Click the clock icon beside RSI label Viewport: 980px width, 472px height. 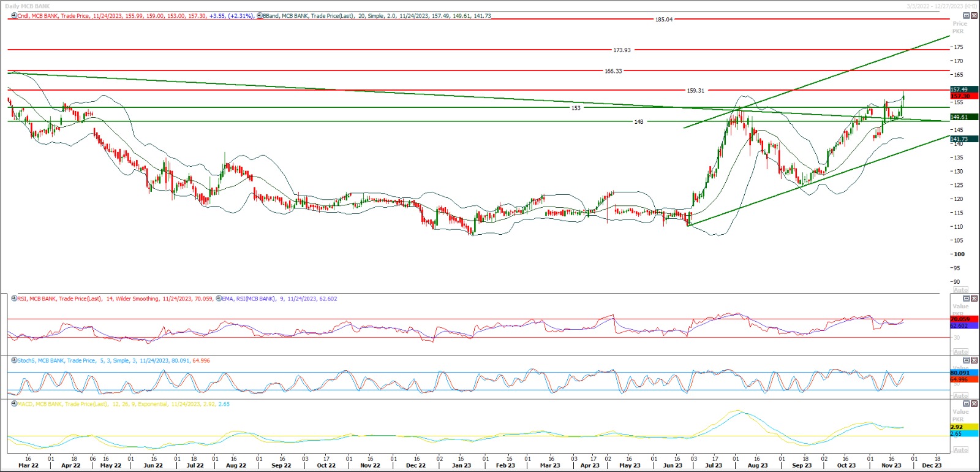[14, 299]
